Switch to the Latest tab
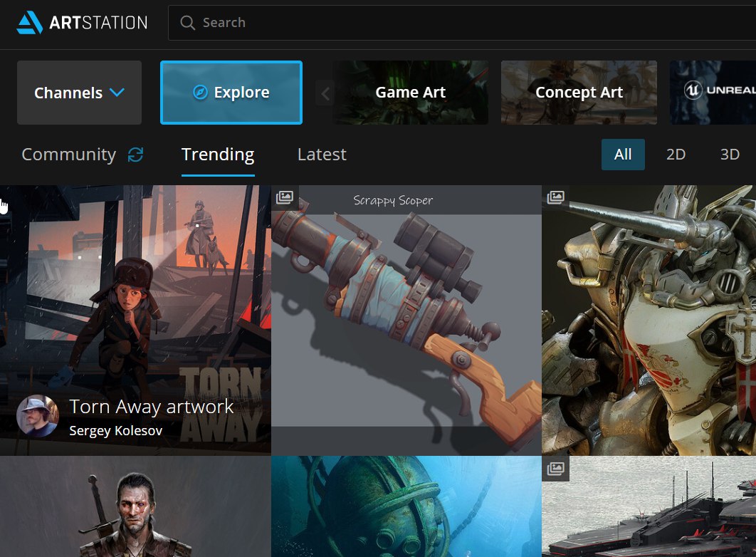Viewport: 756px width, 557px height. 322,155
